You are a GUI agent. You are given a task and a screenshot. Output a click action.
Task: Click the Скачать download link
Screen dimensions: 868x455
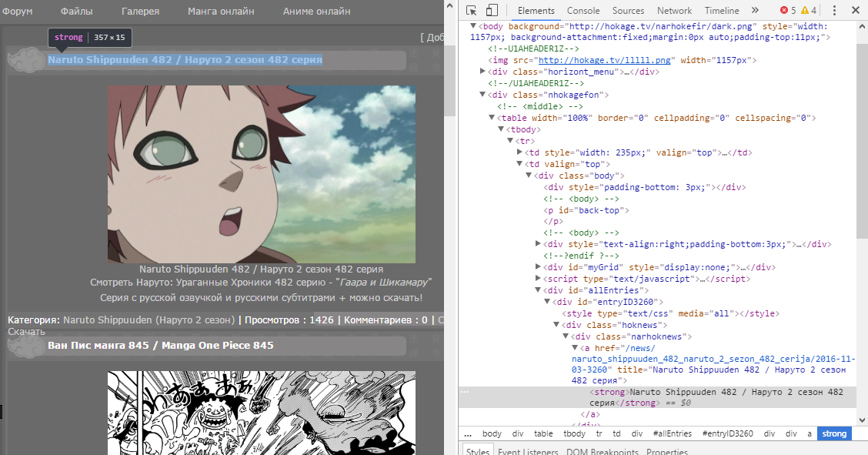point(26,332)
